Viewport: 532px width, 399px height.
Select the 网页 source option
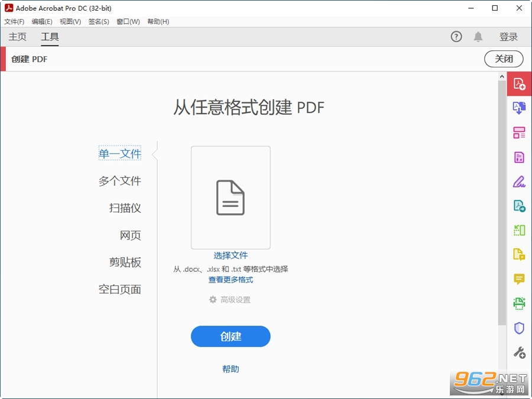tap(130, 235)
